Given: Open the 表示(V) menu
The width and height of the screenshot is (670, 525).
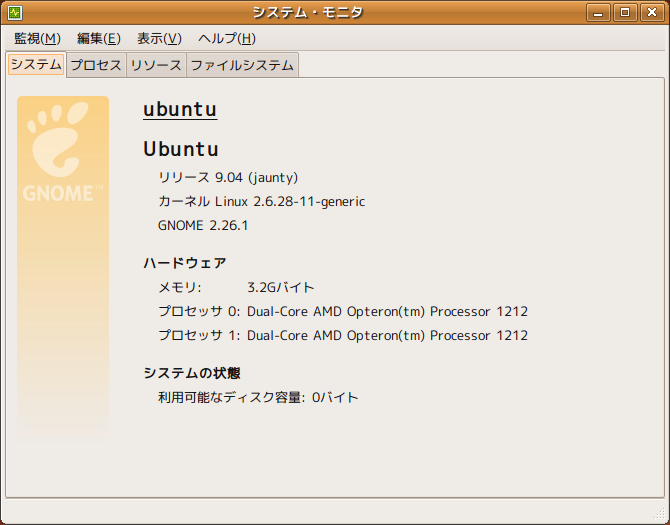Looking at the screenshot, I should click(x=159, y=38).
